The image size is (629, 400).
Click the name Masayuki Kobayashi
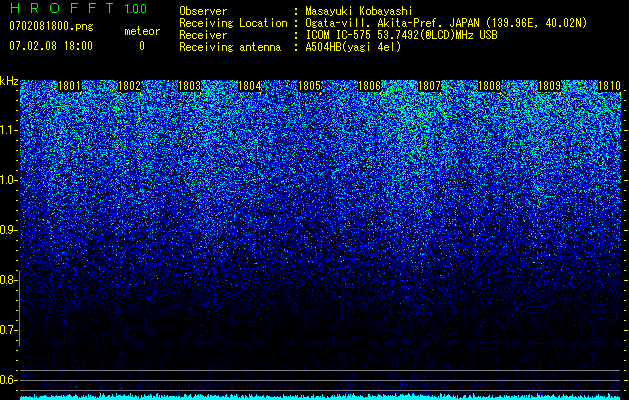pos(359,11)
